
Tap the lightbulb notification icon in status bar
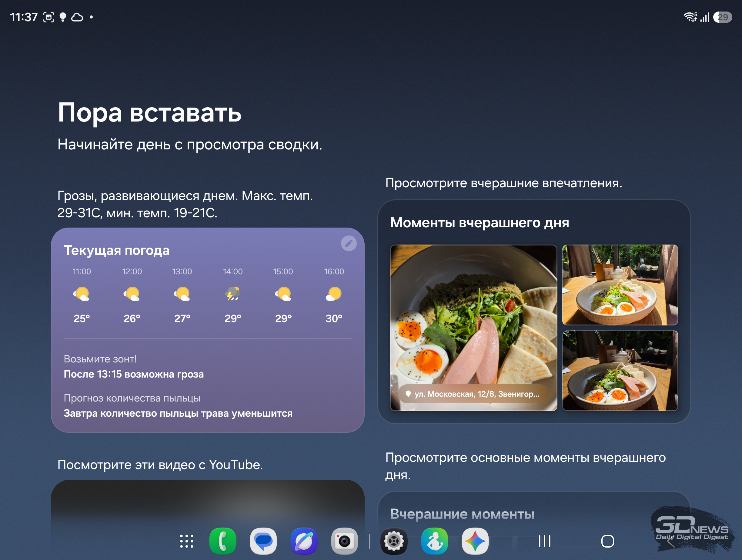point(63,17)
